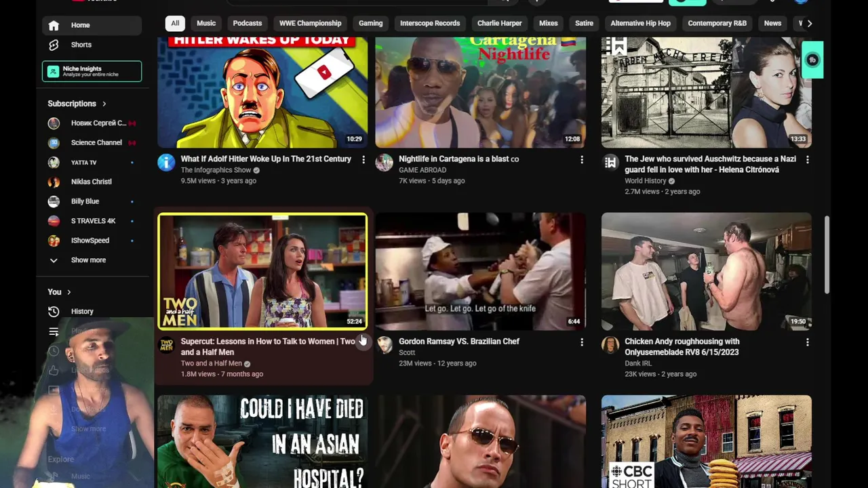
Task: Open Gordon Ramsay VS Brazilian Chef thumbnail
Action: [x=481, y=271]
